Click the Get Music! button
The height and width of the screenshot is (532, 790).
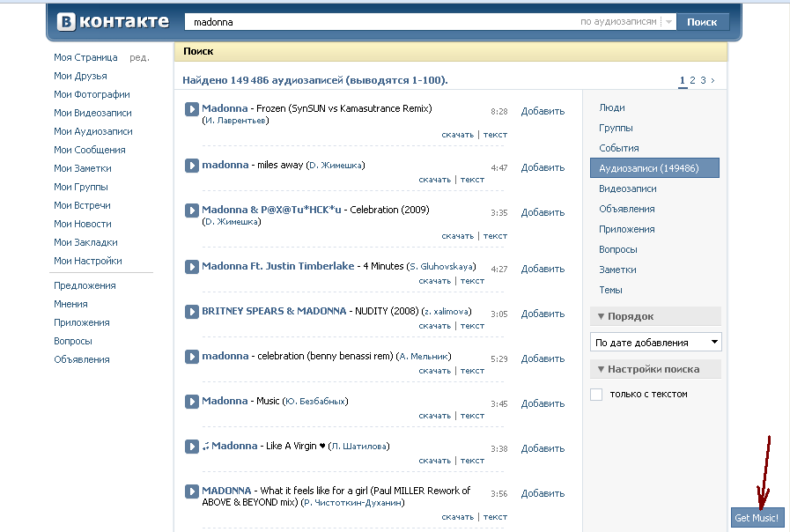(x=757, y=518)
